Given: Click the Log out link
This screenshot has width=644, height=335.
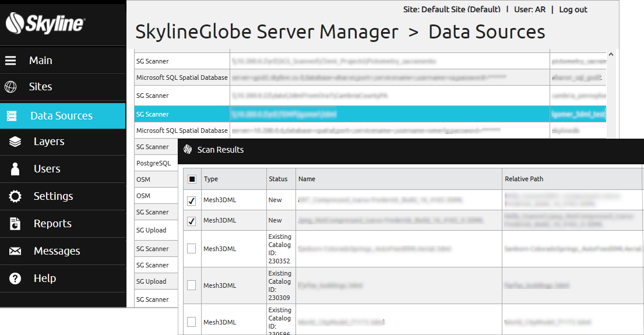Looking at the screenshot, I should [573, 9].
